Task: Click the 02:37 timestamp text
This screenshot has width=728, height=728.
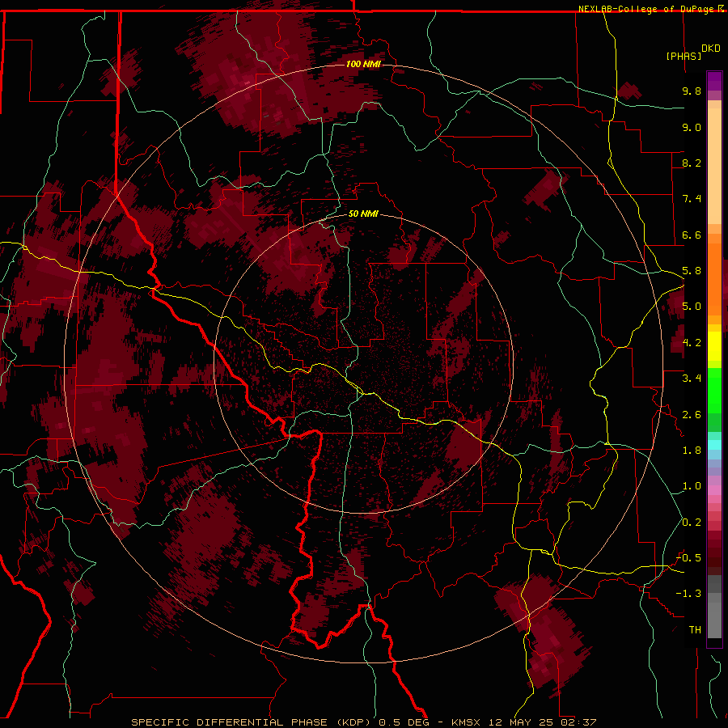Action: (x=578, y=722)
